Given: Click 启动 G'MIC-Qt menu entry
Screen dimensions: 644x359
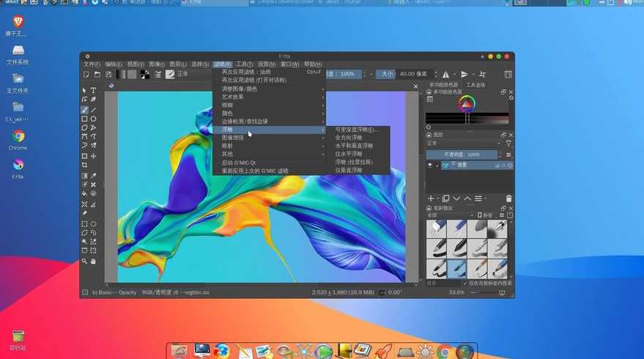Looking at the screenshot, I should coord(270,163).
